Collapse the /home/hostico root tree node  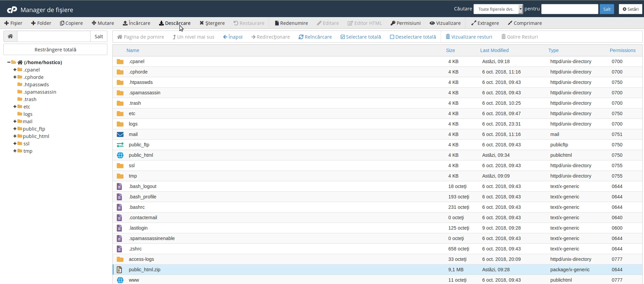[9, 62]
